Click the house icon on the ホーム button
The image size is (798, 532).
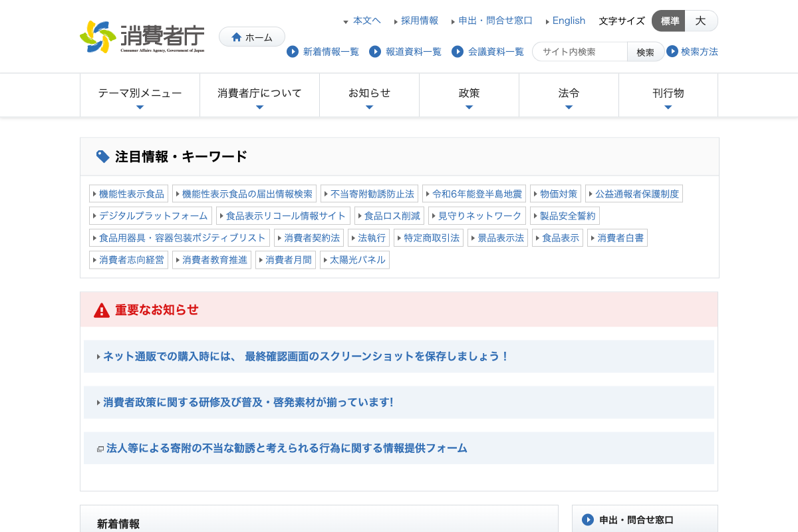[x=236, y=37]
